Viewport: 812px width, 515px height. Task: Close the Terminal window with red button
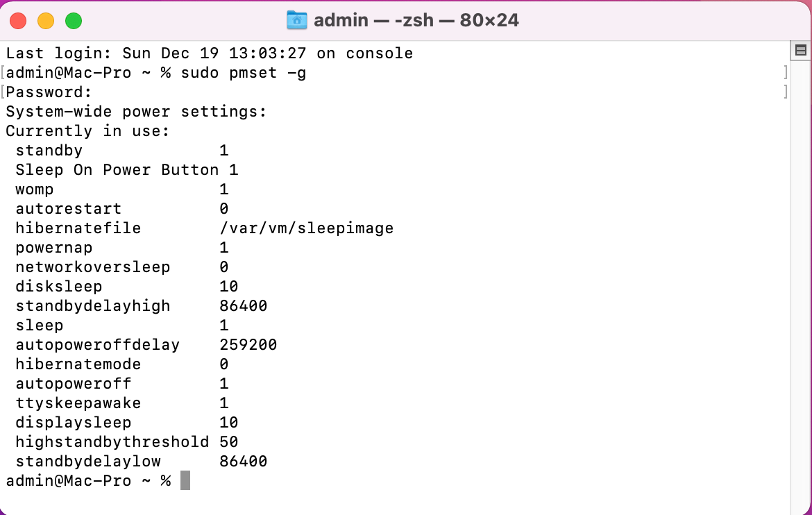pos(18,21)
